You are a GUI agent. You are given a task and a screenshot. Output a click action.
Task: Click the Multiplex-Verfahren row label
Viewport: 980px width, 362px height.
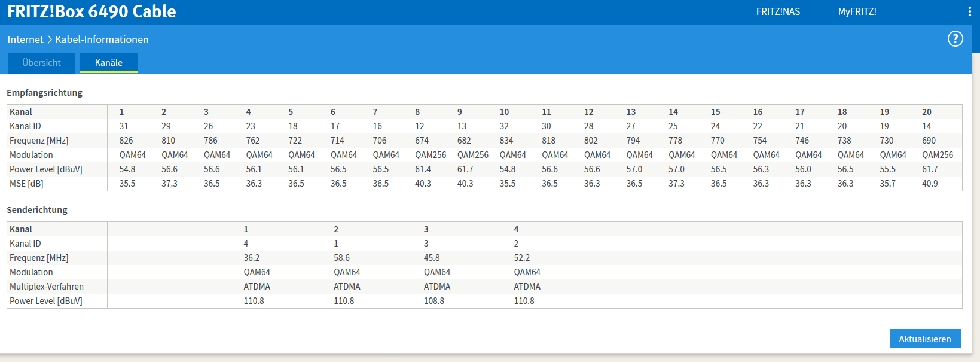[x=47, y=287]
